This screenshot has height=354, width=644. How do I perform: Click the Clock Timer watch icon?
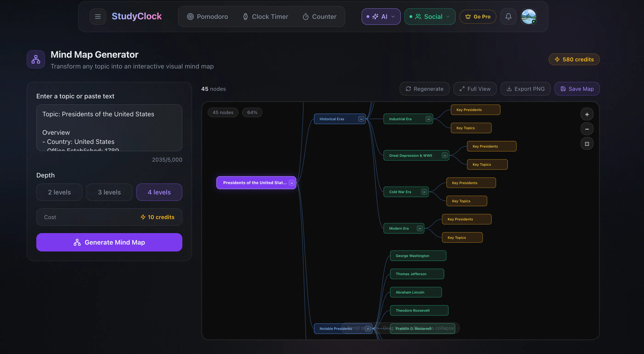(x=246, y=17)
